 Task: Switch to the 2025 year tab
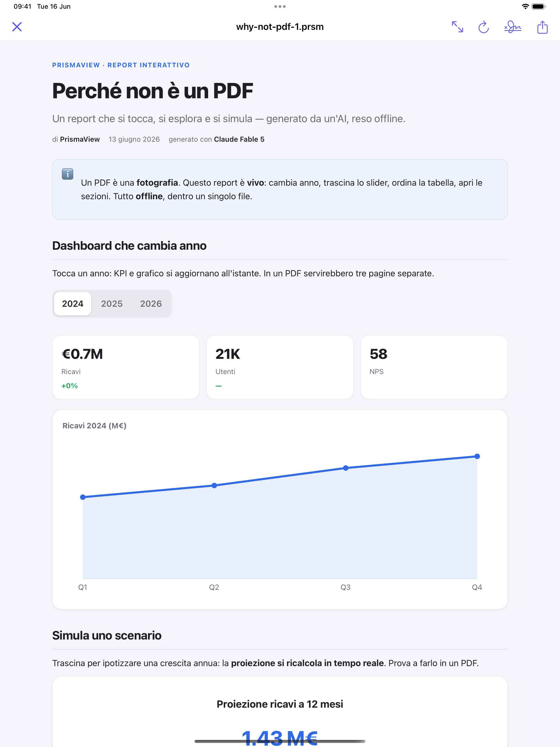pos(112,303)
